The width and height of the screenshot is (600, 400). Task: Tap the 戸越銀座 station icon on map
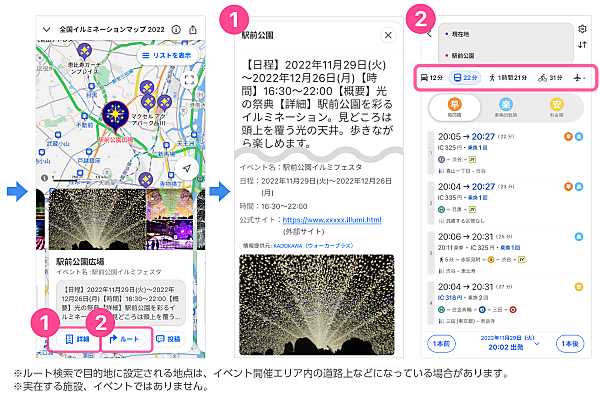[x=89, y=152]
